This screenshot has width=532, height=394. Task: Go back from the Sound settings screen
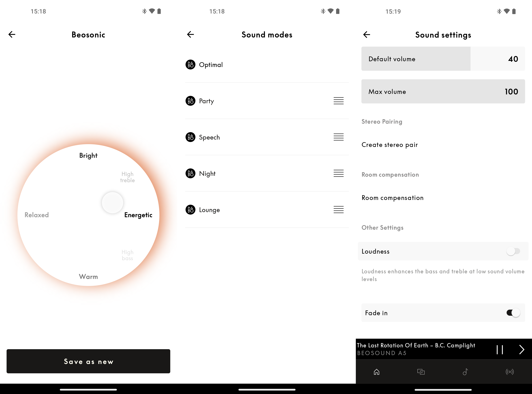pyautogui.click(x=366, y=35)
